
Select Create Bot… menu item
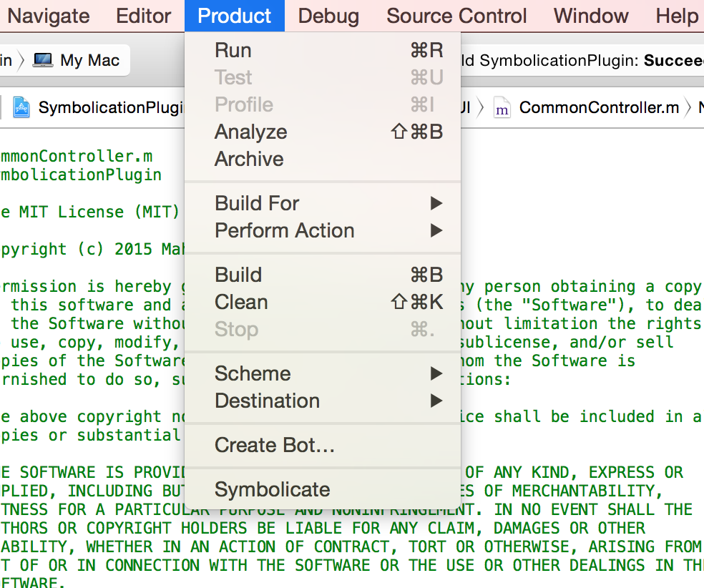pos(323,445)
